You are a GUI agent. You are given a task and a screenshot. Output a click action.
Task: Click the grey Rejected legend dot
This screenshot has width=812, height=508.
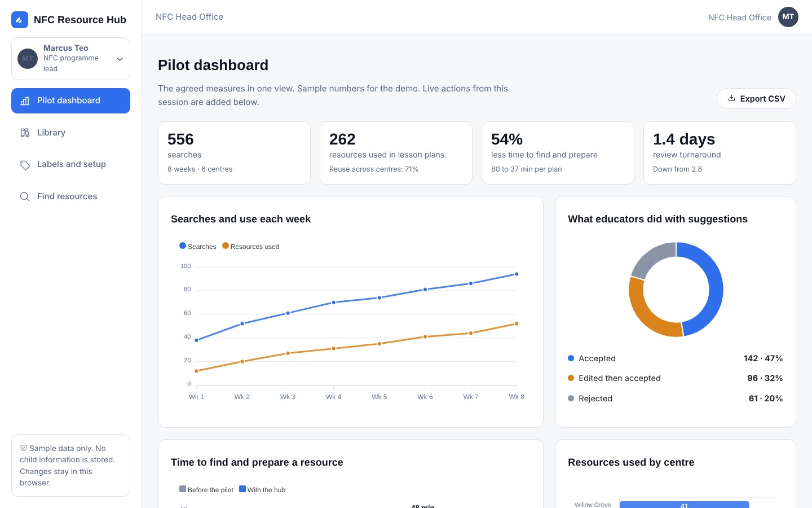coord(571,398)
